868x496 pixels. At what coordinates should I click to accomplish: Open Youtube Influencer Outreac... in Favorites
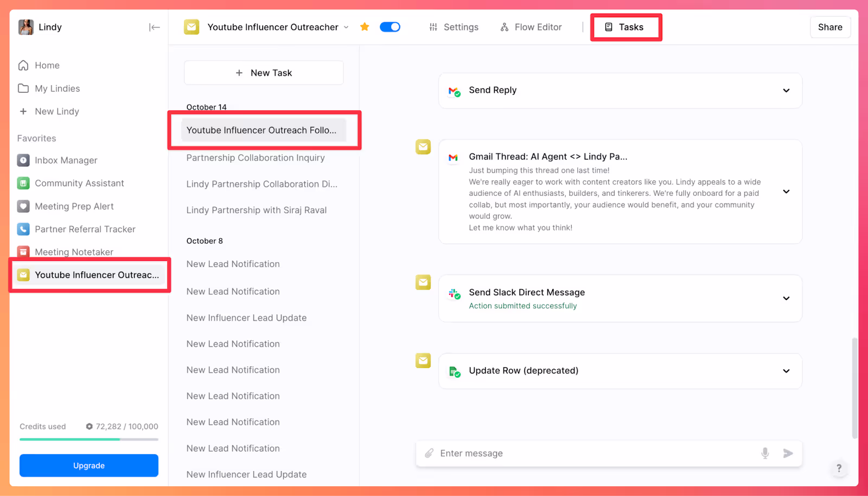click(90, 275)
